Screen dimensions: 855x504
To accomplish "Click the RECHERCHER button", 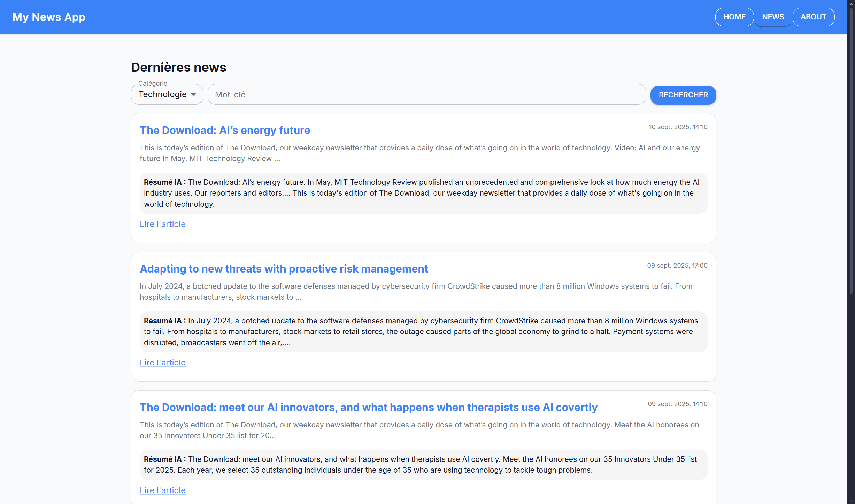I will (683, 95).
